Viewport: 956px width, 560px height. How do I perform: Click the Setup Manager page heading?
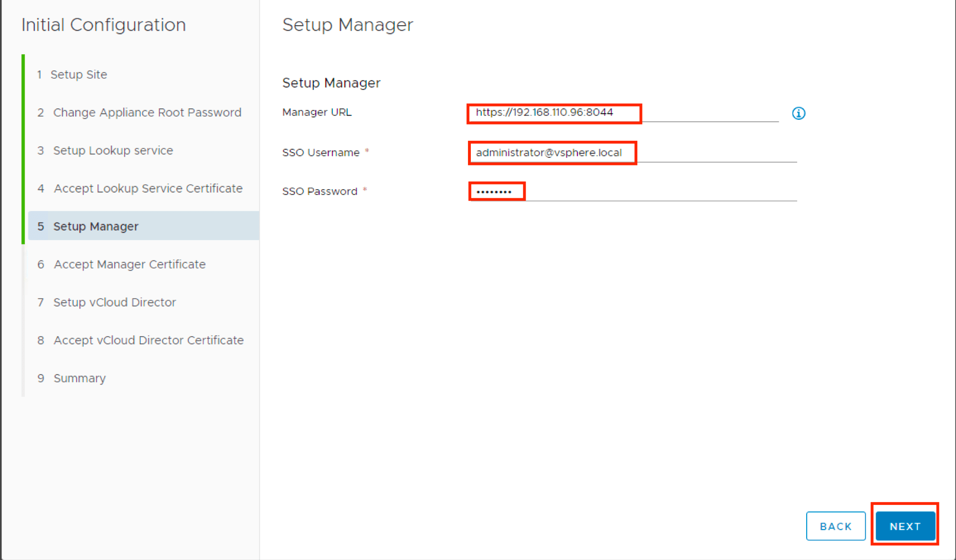(x=347, y=25)
